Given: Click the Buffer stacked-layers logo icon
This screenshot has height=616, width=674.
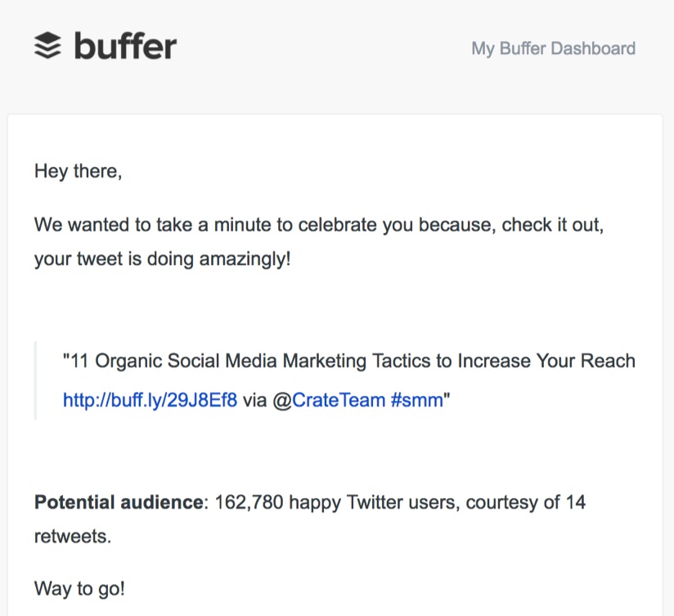Looking at the screenshot, I should click(47, 45).
